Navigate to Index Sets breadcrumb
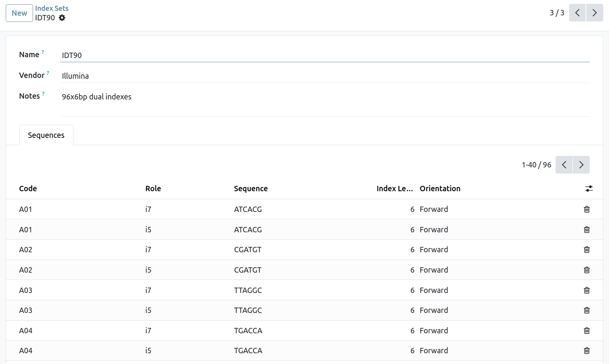The height and width of the screenshot is (364, 609). click(51, 8)
